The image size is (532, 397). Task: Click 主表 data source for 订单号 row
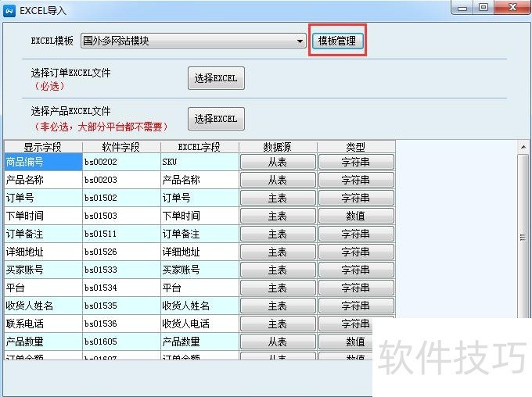[x=278, y=198]
